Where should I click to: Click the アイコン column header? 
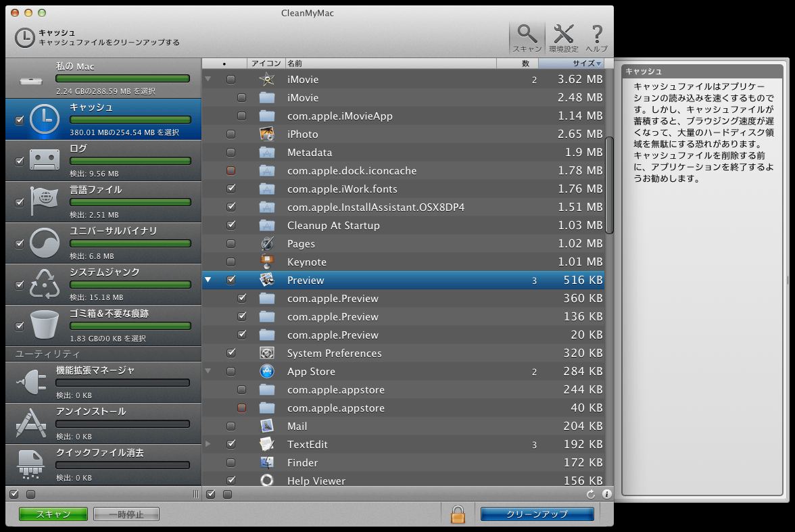(x=266, y=64)
